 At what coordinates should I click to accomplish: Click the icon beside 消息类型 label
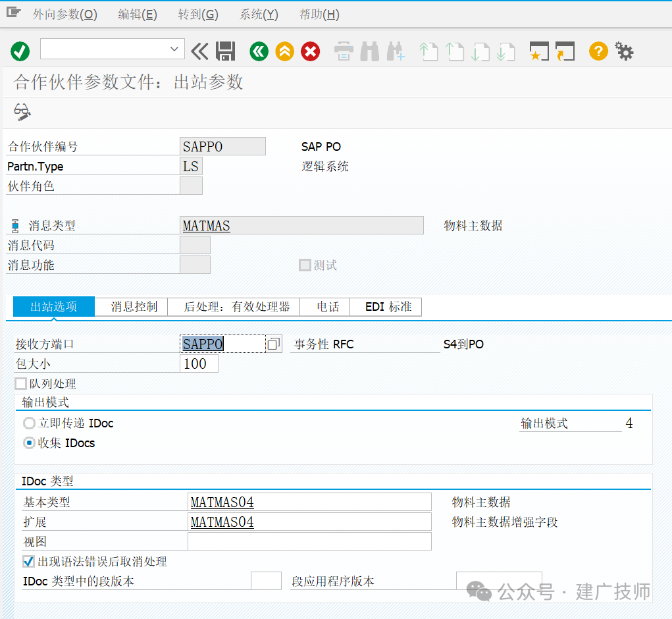point(15,225)
